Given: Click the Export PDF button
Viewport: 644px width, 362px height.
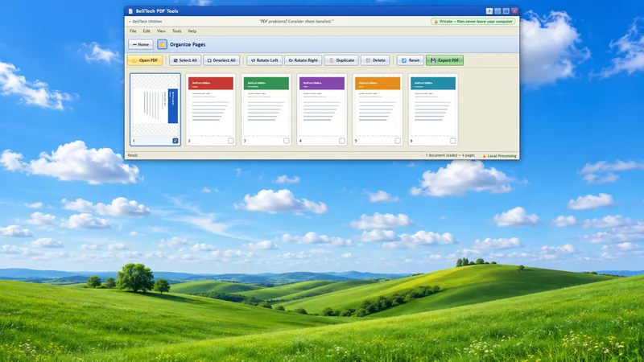Looking at the screenshot, I should click(x=445, y=60).
